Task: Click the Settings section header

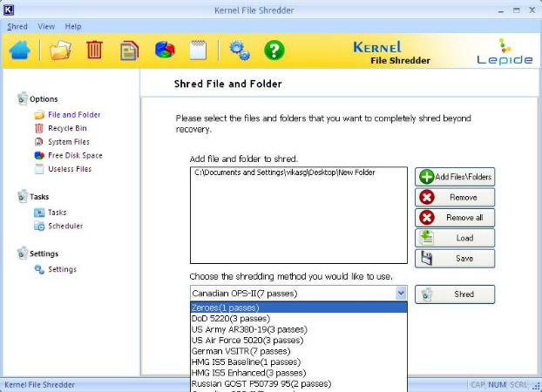Action: click(44, 253)
